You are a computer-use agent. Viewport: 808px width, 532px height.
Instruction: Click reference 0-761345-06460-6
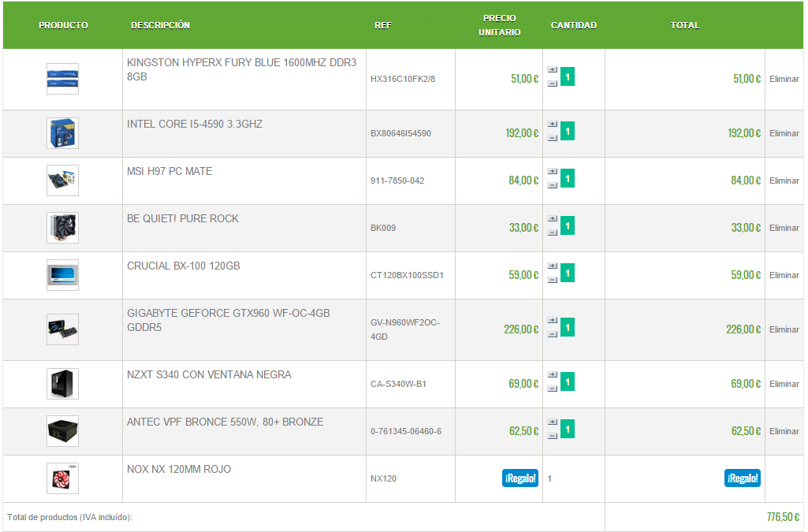(405, 432)
